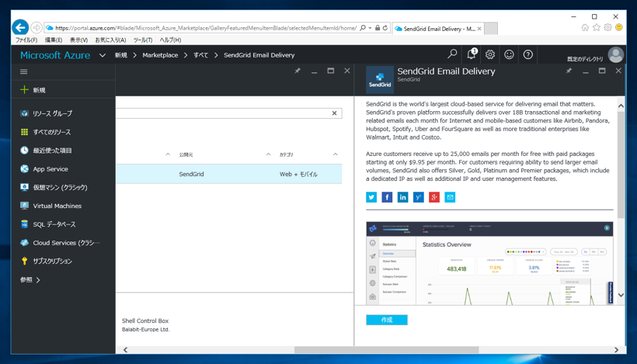The height and width of the screenshot is (364, 637).
Task: Open ファイル(F) menu
Action: pyautogui.click(x=26, y=40)
